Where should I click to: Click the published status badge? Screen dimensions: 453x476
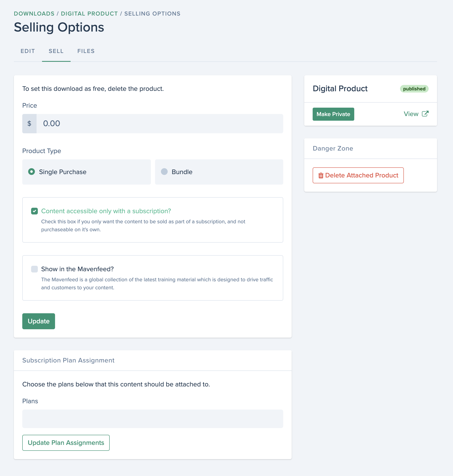tap(414, 89)
